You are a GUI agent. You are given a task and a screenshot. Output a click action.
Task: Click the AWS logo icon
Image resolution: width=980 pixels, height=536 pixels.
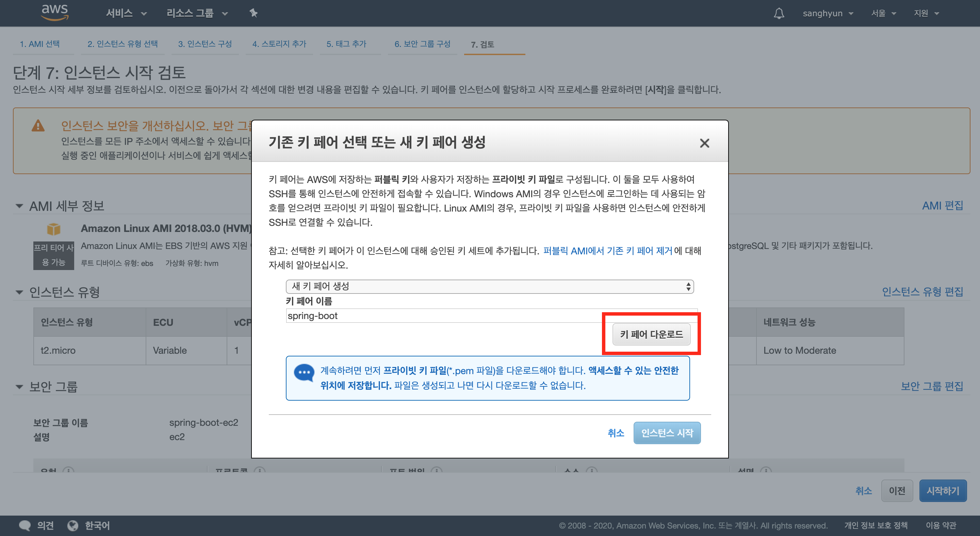[x=55, y=12]
